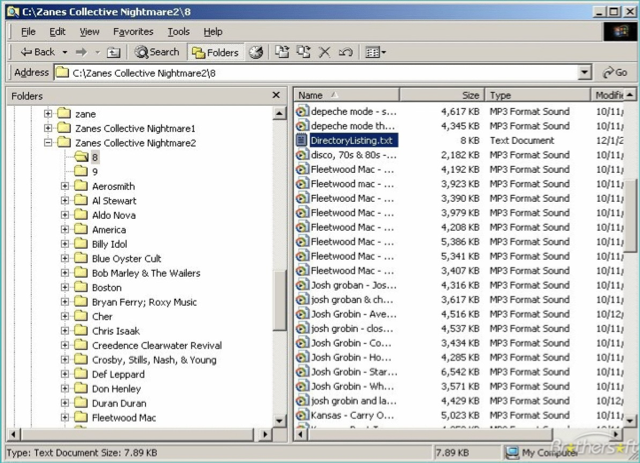Toggle the Folders pane button

(215, 52)
